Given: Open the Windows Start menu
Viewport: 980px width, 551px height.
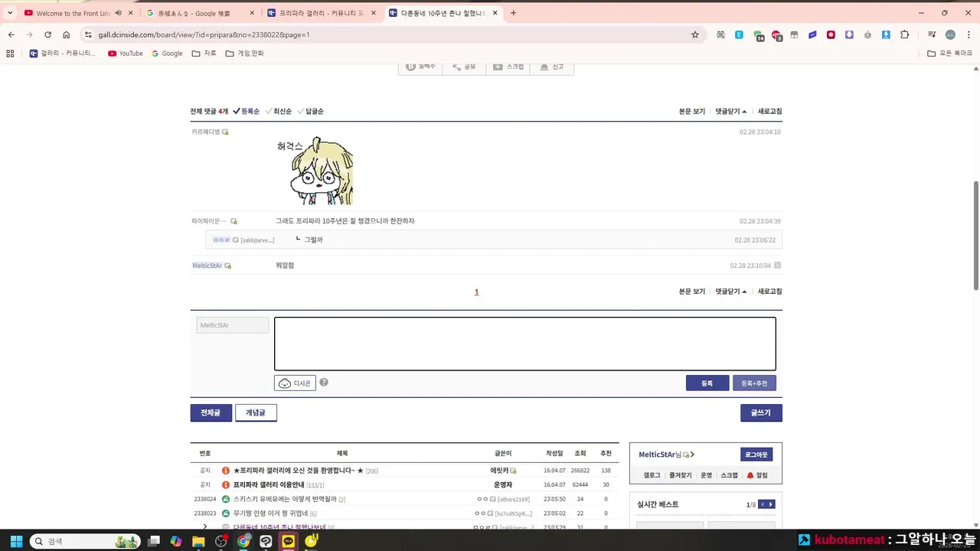Looking at the screenshot, I should [x=15, y=541].
